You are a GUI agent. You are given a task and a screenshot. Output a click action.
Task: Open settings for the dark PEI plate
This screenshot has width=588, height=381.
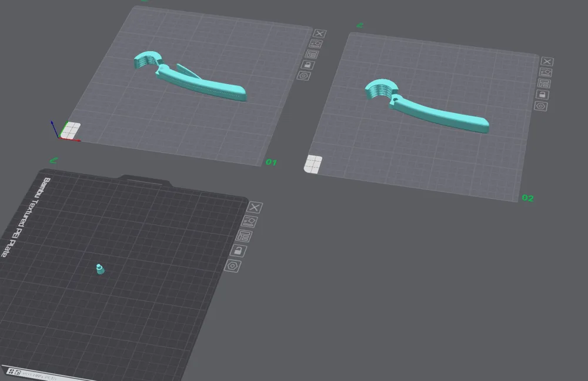click(x=233, y=266)
